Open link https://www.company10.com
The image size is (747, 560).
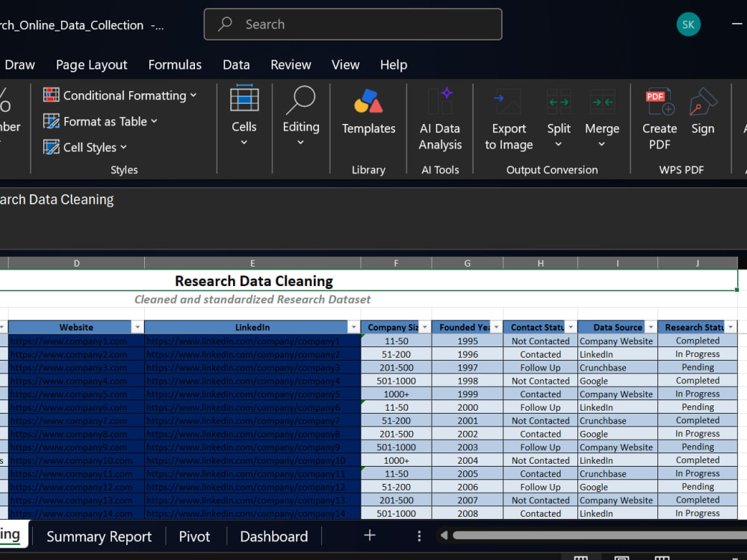tap(71, 461)
